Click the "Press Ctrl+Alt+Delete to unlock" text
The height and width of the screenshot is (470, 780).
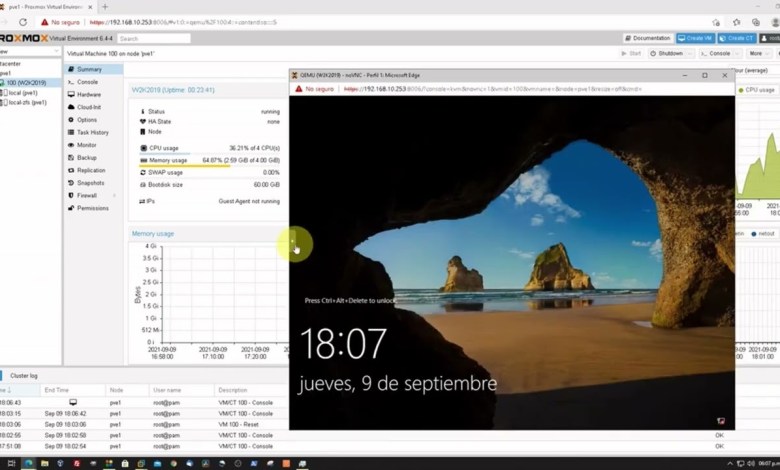coord(350,300)
